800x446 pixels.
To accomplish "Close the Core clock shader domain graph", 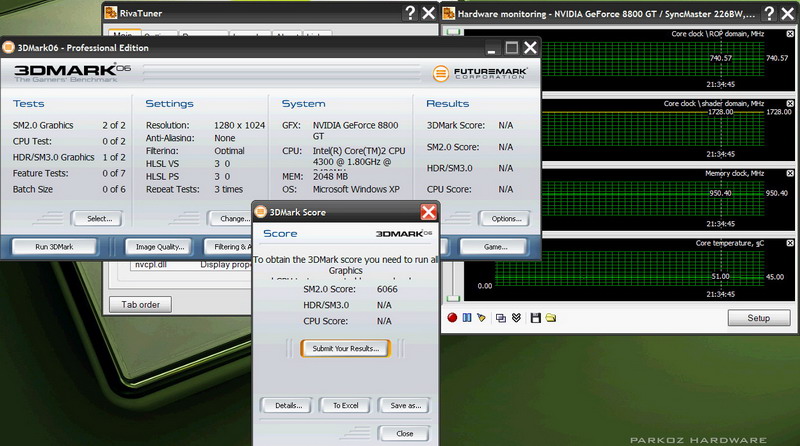I will point(790,103).
